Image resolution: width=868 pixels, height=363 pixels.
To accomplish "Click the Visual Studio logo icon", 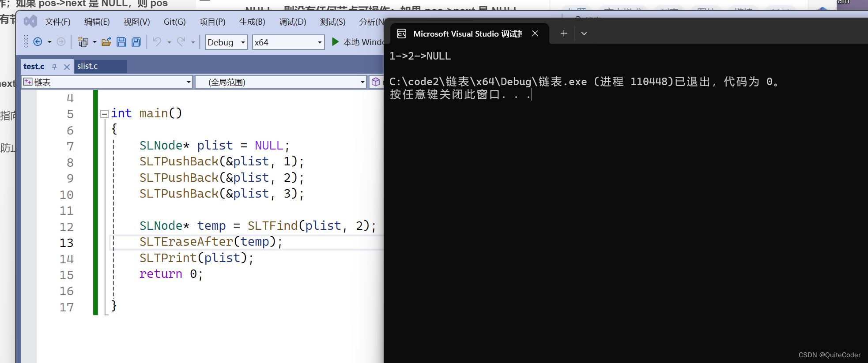I will [30, 21].
